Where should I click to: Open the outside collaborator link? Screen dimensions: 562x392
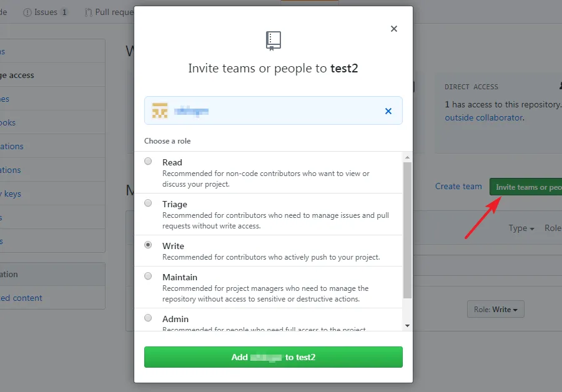[483, 117]
